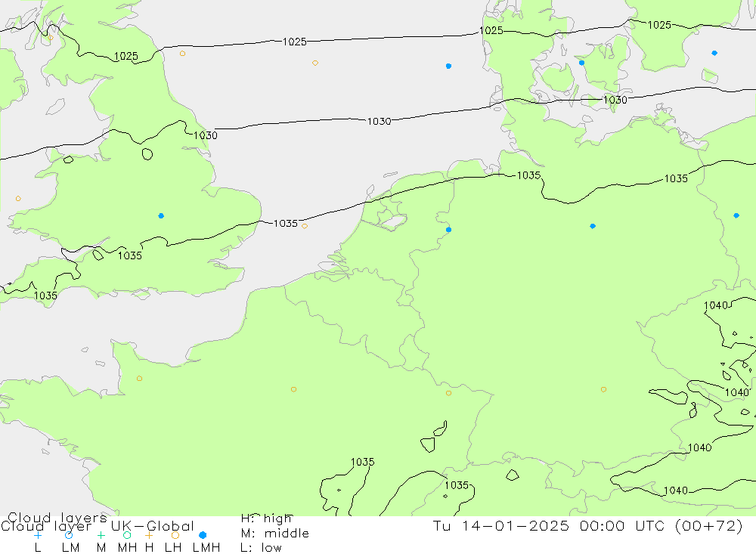
Task: Click the "H: high" legend text
Action: [267, 518]
